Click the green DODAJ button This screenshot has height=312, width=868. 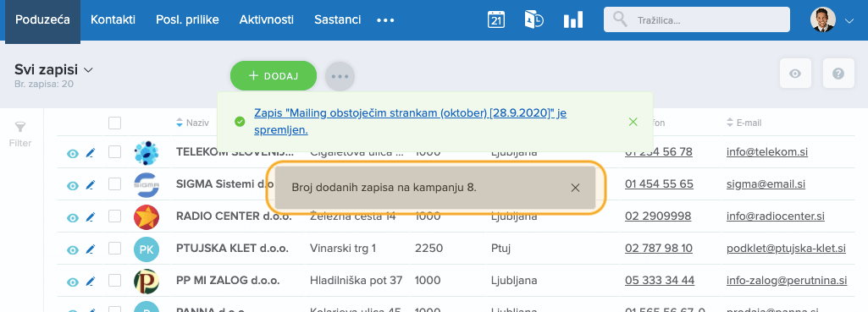[x=274, y=76]
